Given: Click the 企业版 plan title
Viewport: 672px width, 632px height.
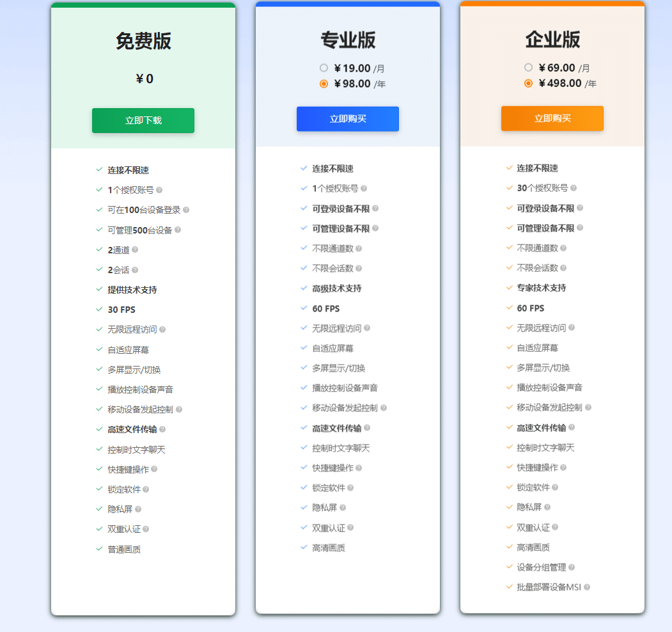Looking at the screenshot, I should point(552,40).
